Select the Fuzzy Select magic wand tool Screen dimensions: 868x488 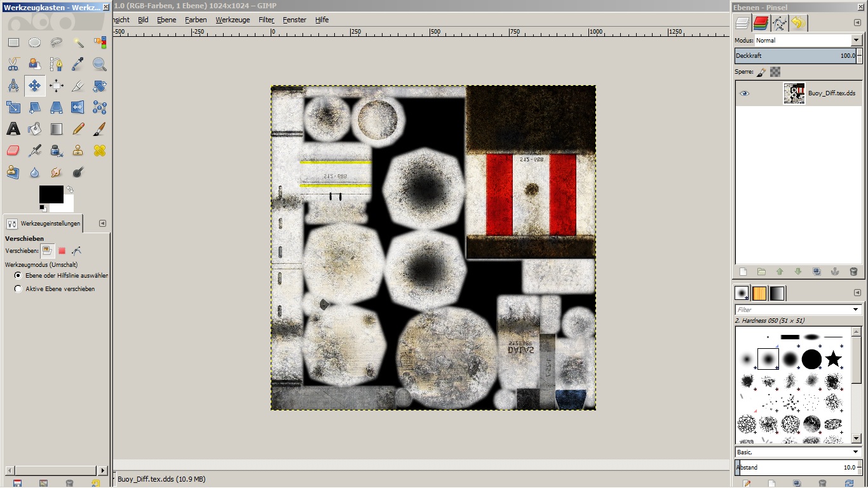coord(78,43)
